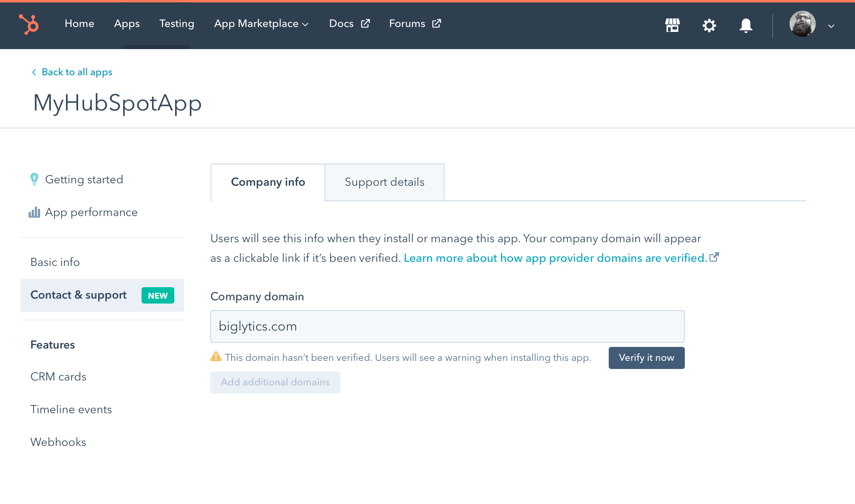Image resolution: width=855 pixels, height=504 pixels.
Task: Open Forums external link
Action: (415, 24)
